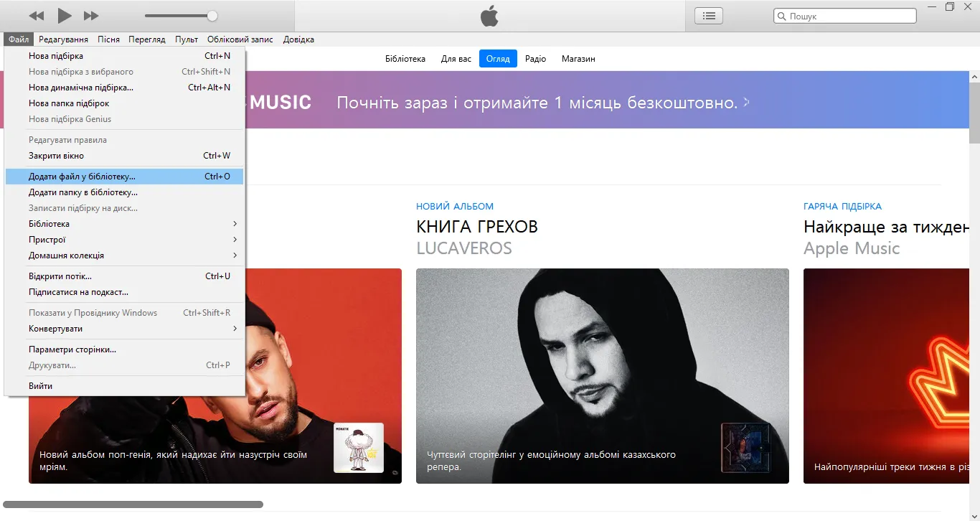
Task: Expand the Домашня колекція submenu
Action: tap(125, 255)
